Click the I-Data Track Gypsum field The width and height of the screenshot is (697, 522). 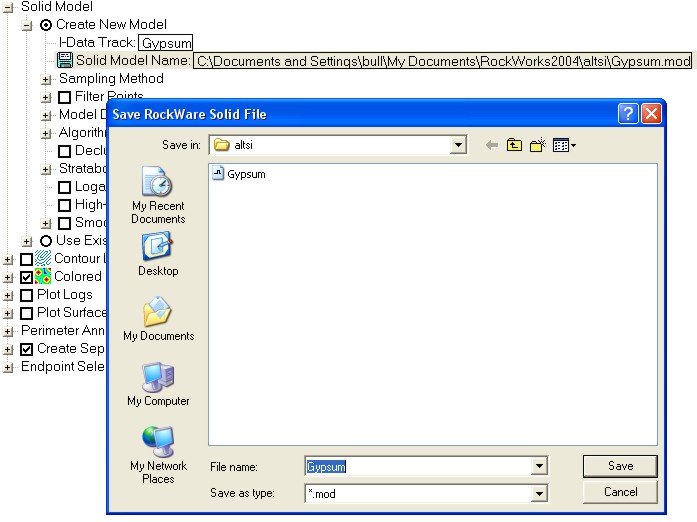pyautogui.click(x=165, y=43)
